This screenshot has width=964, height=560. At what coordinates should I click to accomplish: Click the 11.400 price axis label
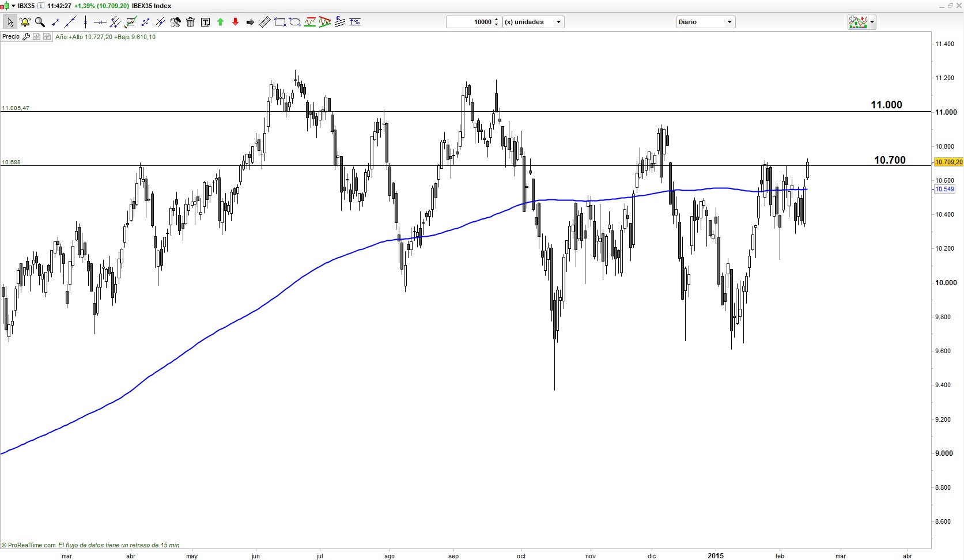pyautogui.click(x=944, y=44)
